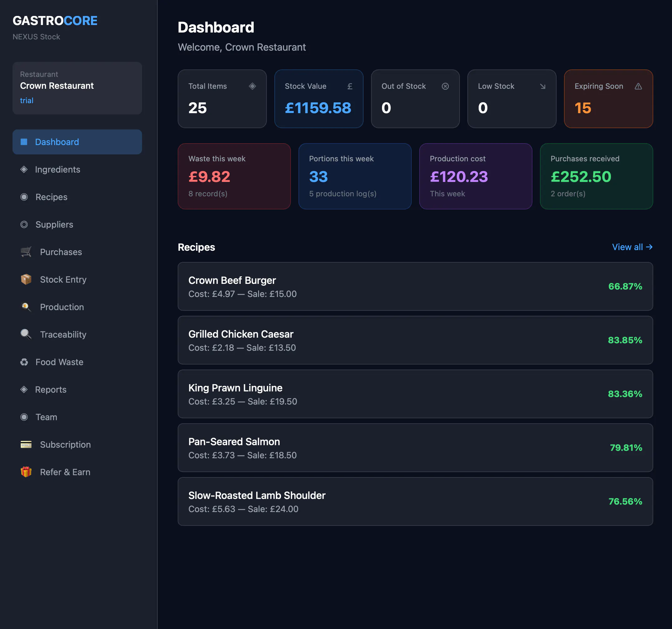Click the warning triangle on Expiring Soon
Image resolution: width=672 pixels, height=629 pixels.
tap(638, 86)
